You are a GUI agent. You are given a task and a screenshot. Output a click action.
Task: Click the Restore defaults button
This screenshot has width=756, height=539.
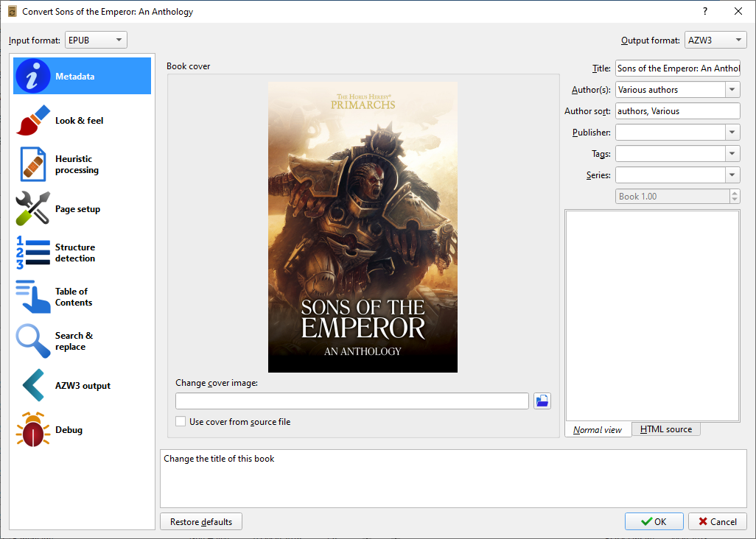click(x=201, y=522)
